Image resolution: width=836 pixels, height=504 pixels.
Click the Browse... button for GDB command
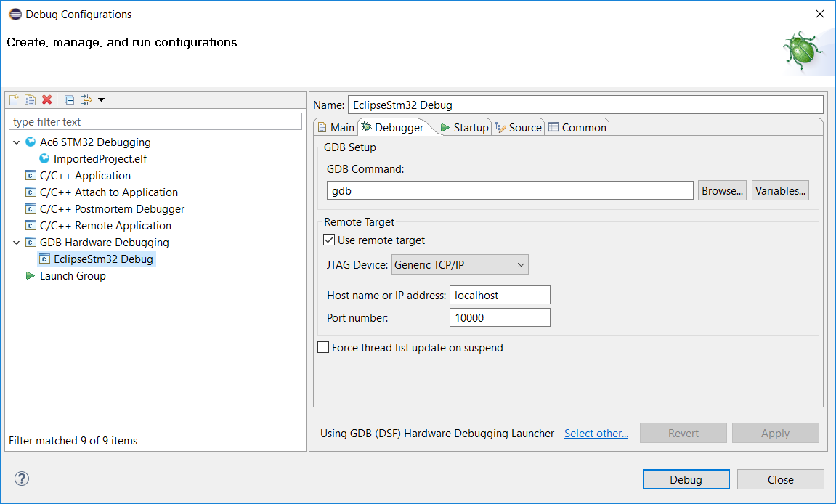click(x=722, y=190)
